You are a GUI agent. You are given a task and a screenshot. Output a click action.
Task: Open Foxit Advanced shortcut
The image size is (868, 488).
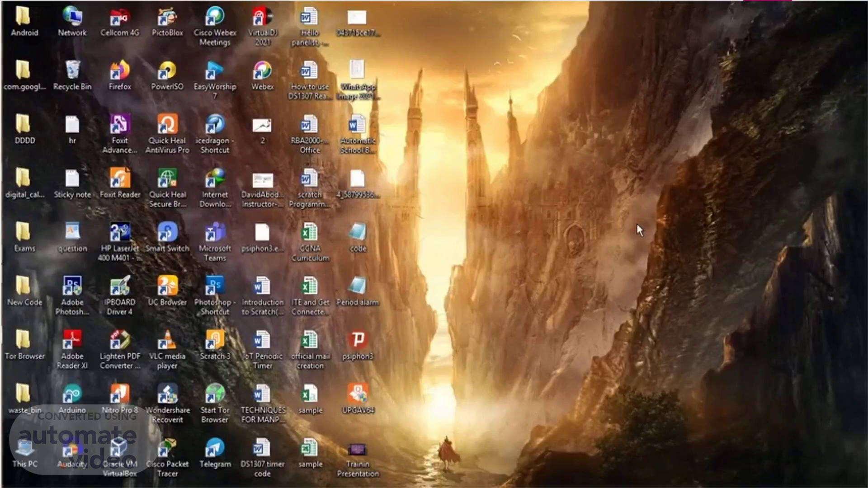(x=120, y=133)
